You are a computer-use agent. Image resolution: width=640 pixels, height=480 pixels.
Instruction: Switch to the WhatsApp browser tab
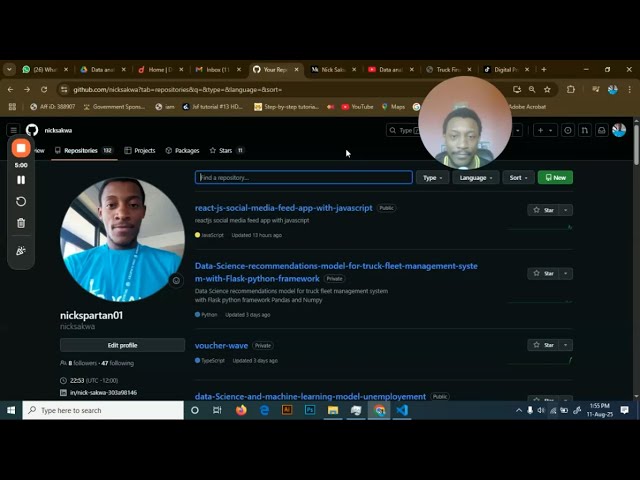coord(46,70)
